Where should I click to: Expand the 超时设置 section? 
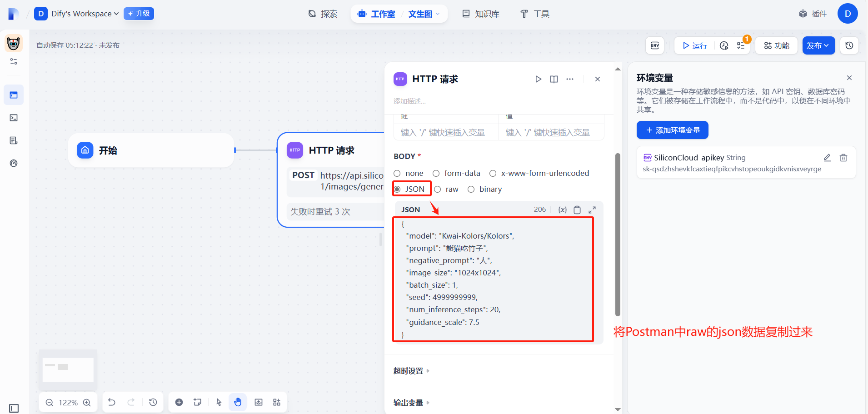(411, 371)
